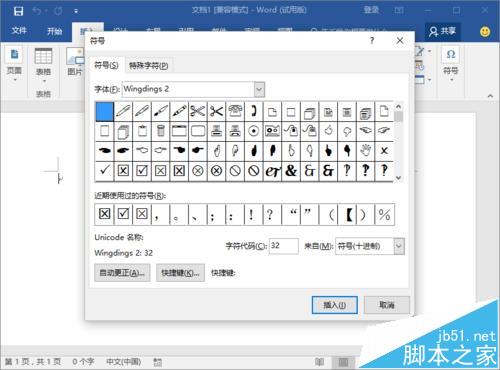Select the small x mark after the hand
The image size is (500, 370).
(384, 151)
